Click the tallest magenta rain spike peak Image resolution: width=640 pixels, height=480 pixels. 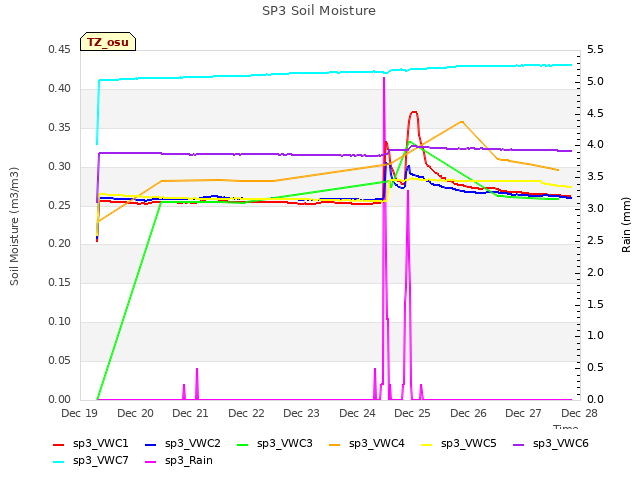(x=384, y=78)
